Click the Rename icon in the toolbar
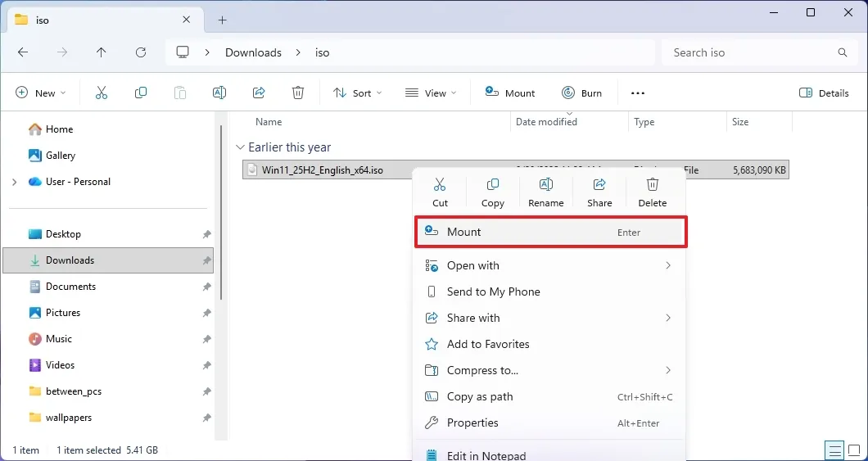This screenshot has height=461, width=868. tap(219, 93)
